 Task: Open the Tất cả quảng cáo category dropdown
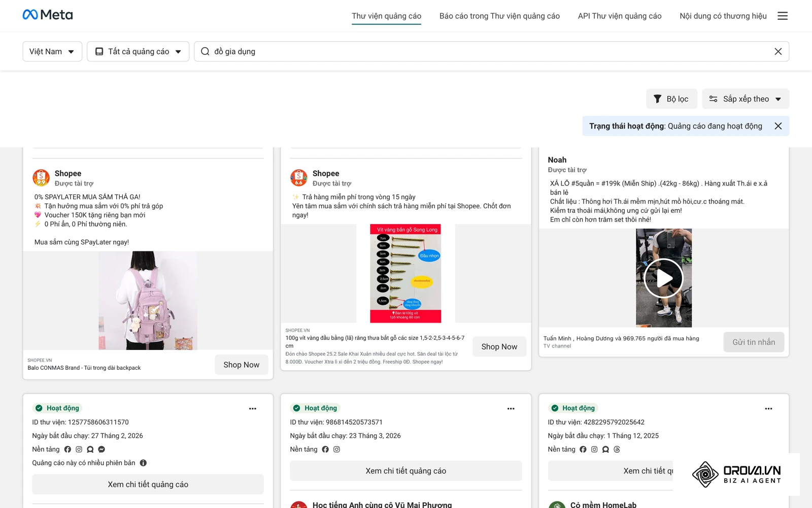click(x=138, y=51)
